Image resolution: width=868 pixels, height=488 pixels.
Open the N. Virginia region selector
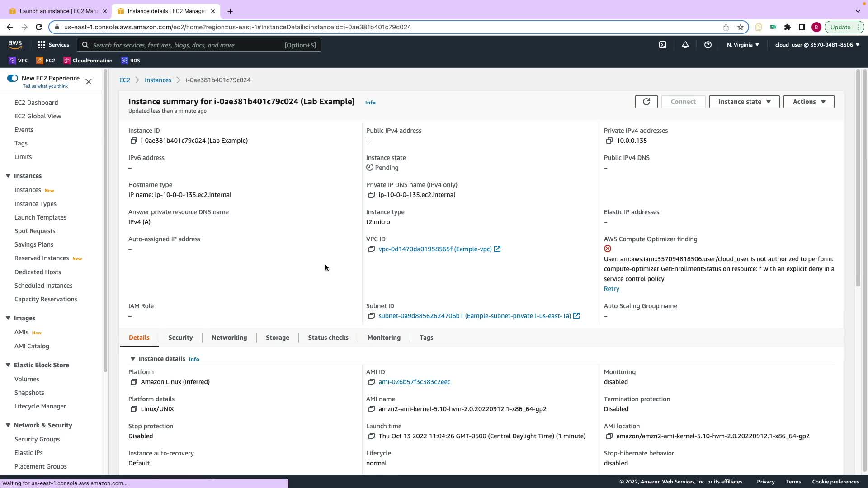(743, 45)
